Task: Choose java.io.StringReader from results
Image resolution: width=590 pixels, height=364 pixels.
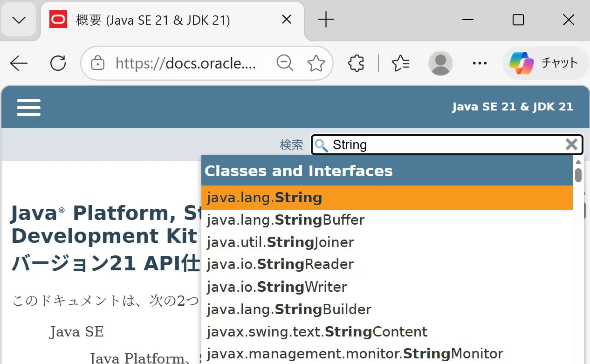Action: click(387, 264)
